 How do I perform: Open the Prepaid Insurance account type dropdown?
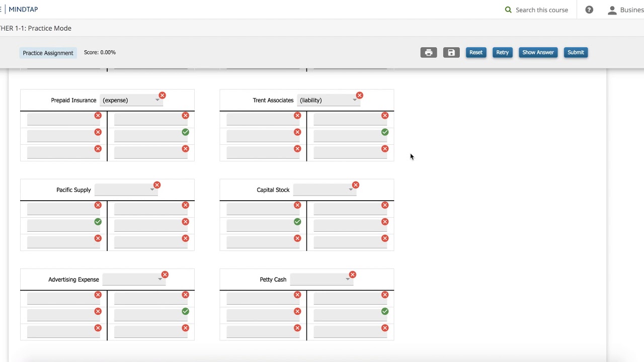coord(130,100)
